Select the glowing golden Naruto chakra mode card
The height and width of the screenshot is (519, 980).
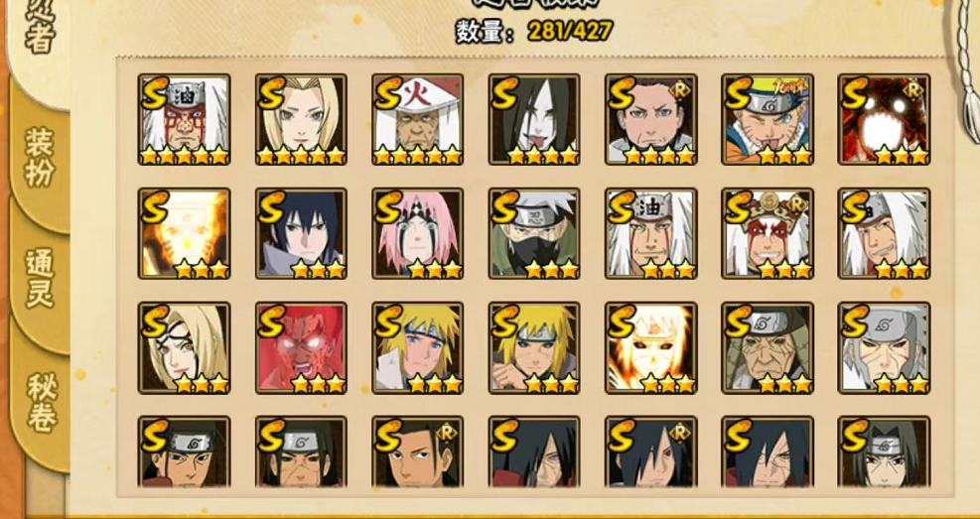[x=184, y=233]
